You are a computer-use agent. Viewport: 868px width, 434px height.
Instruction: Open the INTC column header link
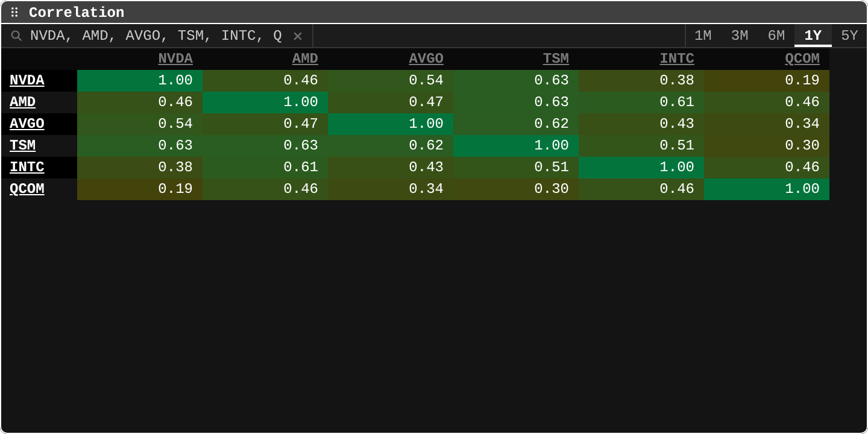pyautogui.click(x=677, y=58)
